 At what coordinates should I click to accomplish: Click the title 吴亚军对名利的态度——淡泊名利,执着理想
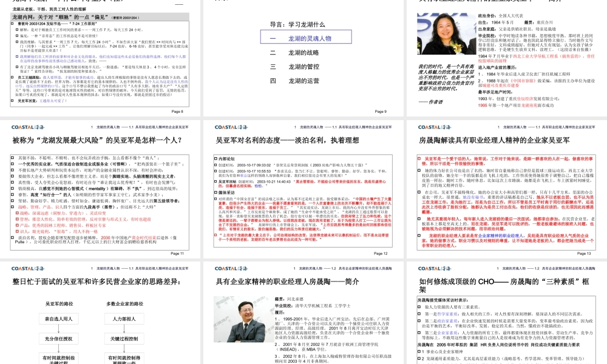pos(287,140)
